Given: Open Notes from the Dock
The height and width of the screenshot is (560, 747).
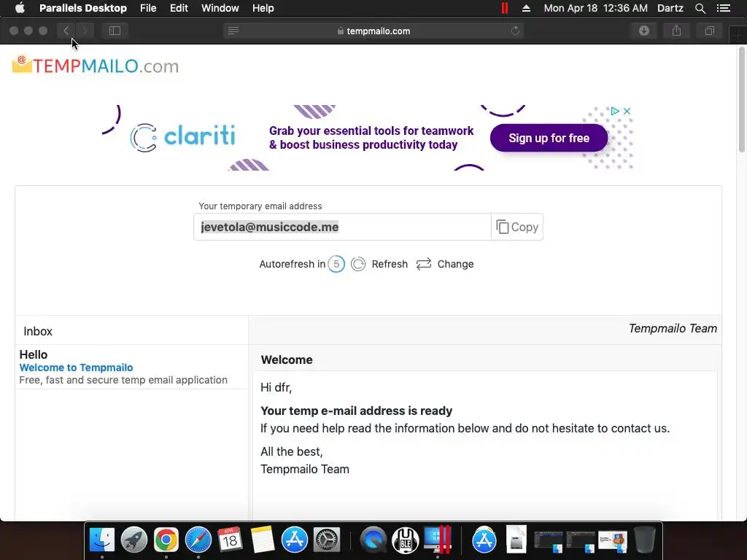Looking at the screenshot, I should tap(262, 540).
